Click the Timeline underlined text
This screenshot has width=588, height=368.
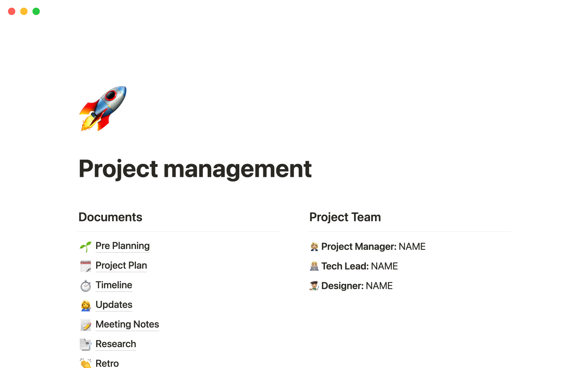click(114, 285)
